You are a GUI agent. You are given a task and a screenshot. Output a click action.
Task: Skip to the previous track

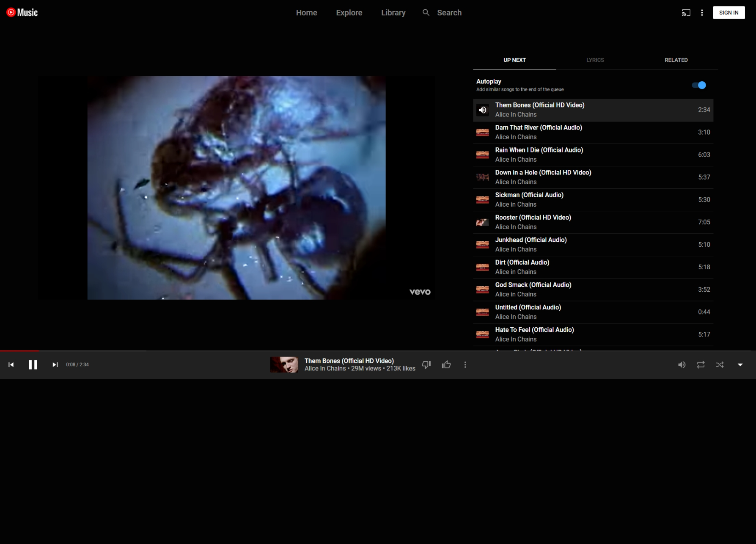(11, 365)
